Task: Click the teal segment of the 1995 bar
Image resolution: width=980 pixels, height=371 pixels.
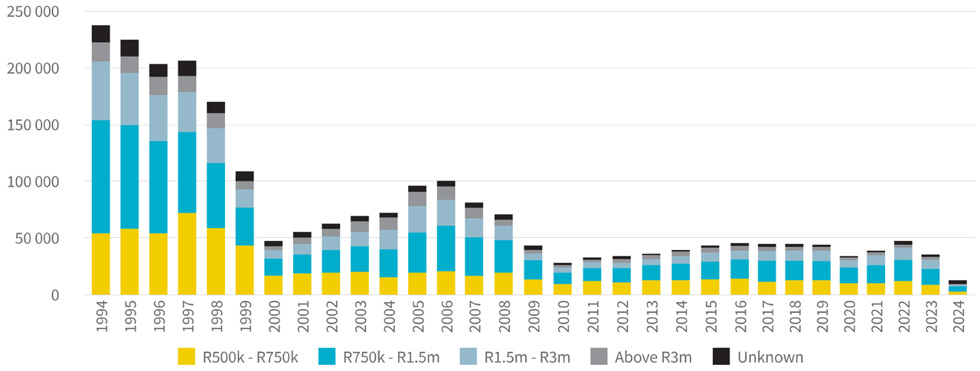Action: (130, 177)
